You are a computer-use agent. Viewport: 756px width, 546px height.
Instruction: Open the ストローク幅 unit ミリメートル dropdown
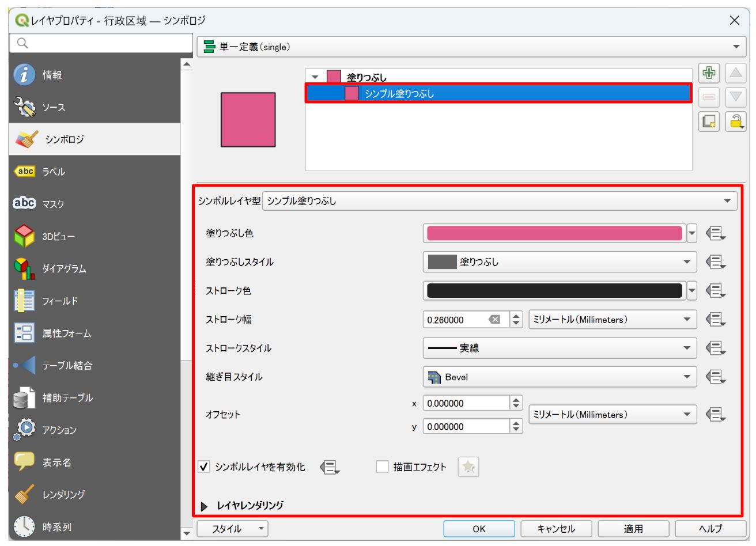click(x=613, y=320)
